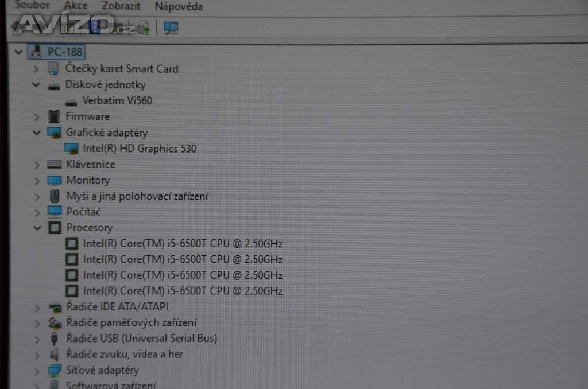Click the Firmware category icon
Viewport: 588px width, 389px height.
click(55, 116)
